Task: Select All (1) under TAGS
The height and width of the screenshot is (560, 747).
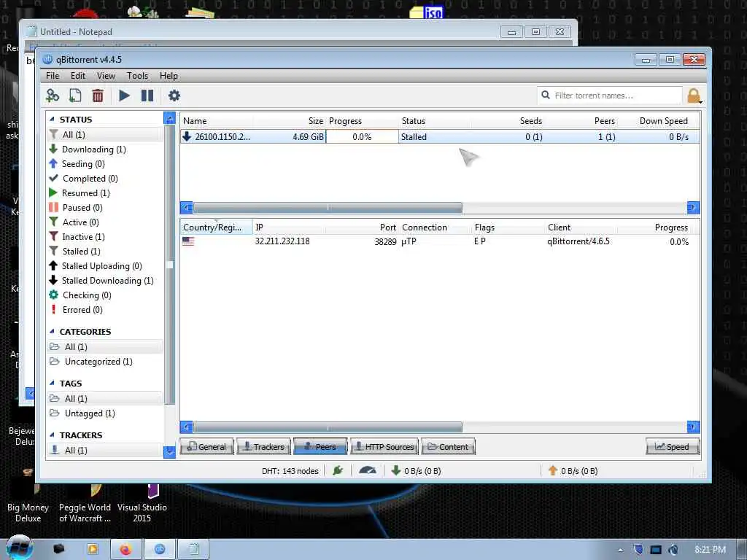Action: pos(105,399)
